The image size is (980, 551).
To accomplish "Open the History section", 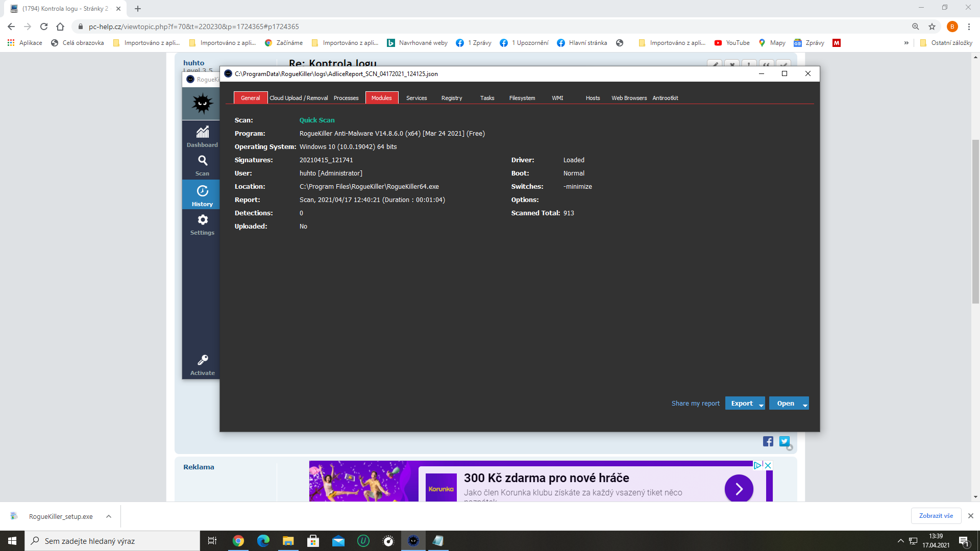I will tap(202, 195).
